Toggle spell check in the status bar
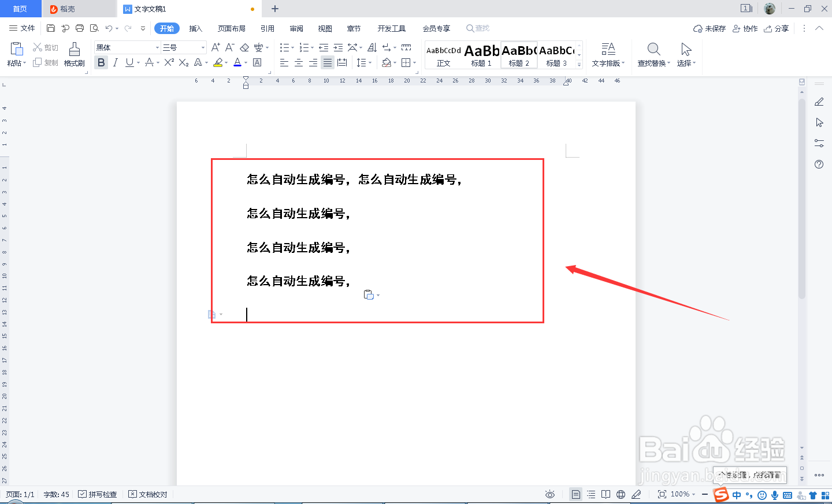This screenshot has height=504, width=832. 97,494
